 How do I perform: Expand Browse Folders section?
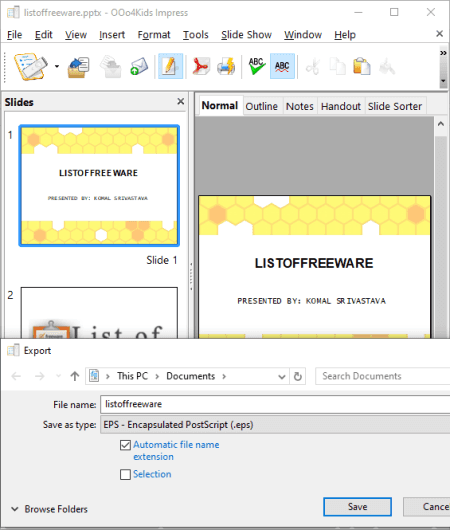point(49,509)
